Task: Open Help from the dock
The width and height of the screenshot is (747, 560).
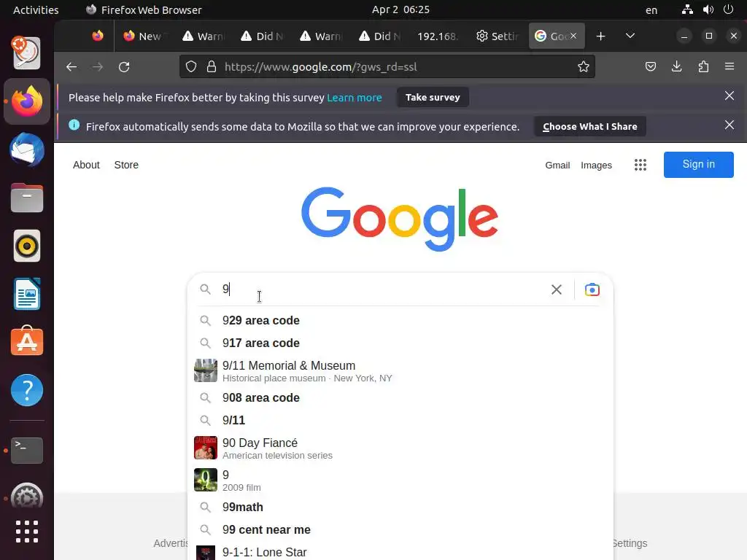Action: pyautogui.click(x=27, y=390)
